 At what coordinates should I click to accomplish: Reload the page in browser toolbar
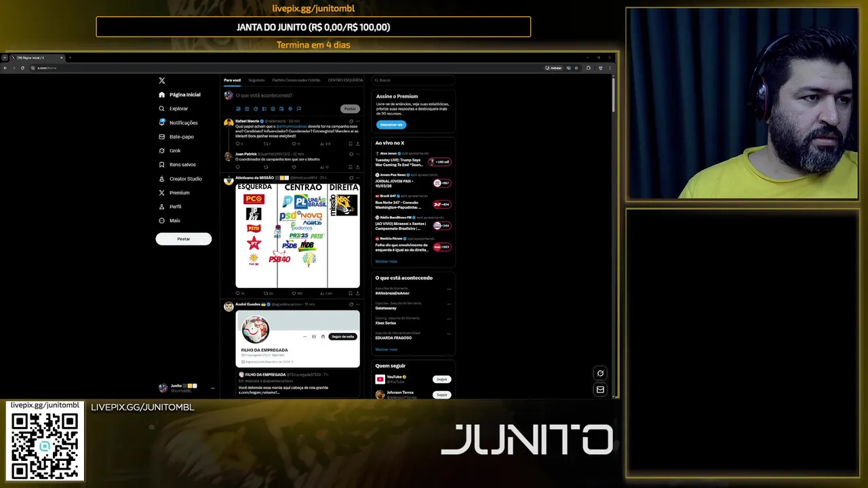pos(22,68)
